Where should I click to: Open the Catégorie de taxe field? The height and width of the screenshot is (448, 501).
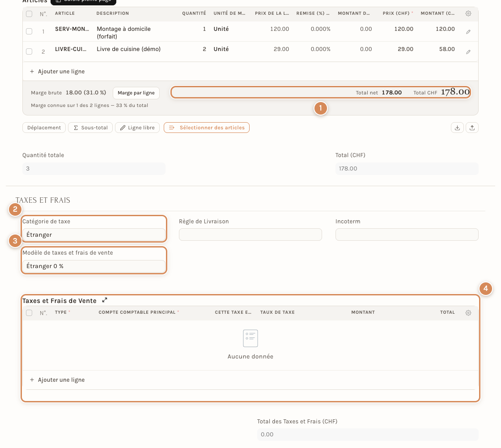[x=93, y=235]
